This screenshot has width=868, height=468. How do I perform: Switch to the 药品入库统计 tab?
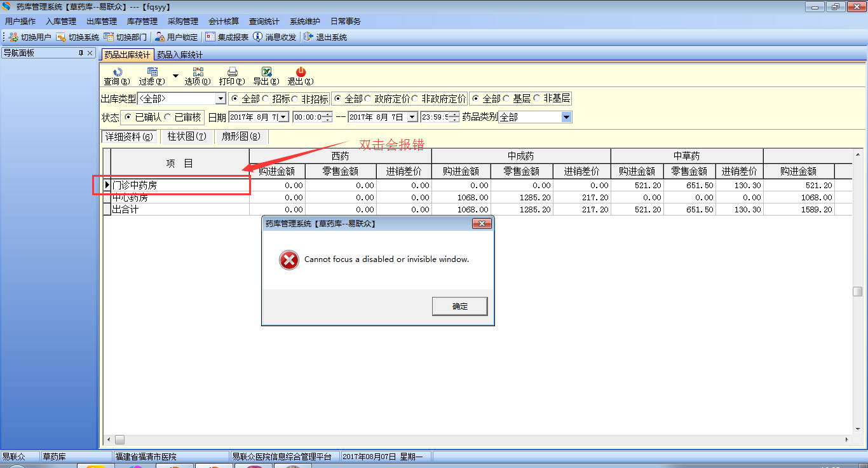[x=180, y=55]
